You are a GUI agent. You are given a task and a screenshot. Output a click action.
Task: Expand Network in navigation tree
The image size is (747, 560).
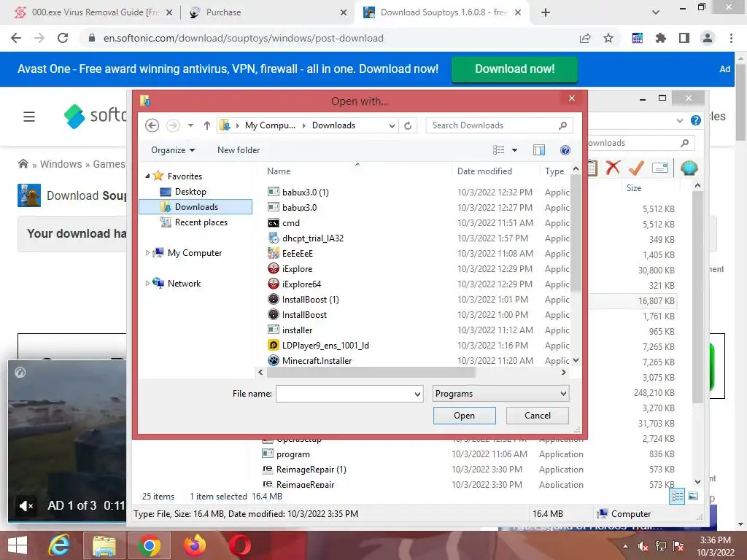point(147,284)
